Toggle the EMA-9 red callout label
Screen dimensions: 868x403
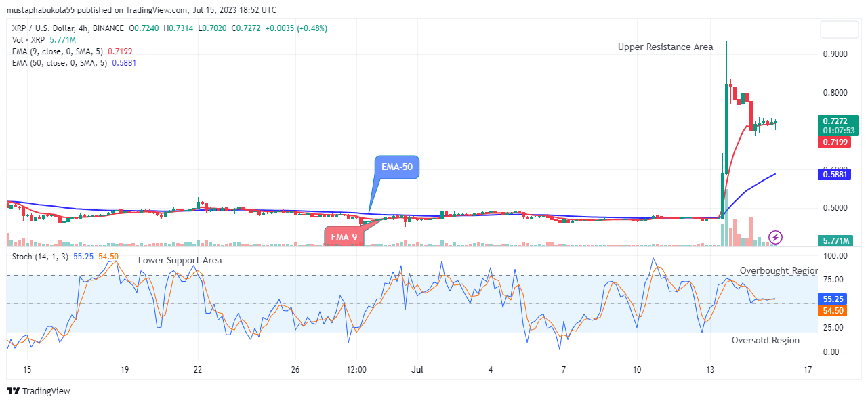[344, 236]
